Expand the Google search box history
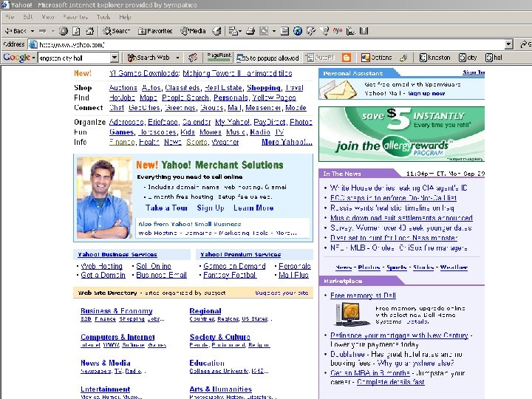The width and height of the screenshot is (532, 399). pos(115,58)
